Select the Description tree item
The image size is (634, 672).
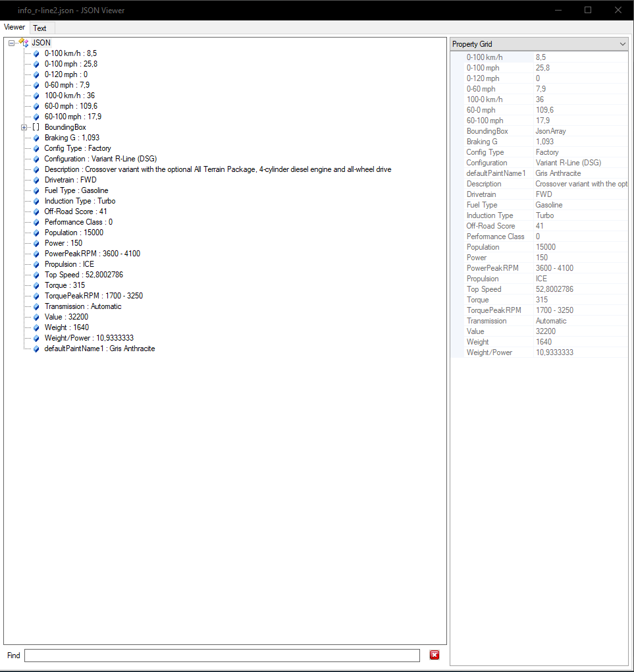[x=217, y=169]
